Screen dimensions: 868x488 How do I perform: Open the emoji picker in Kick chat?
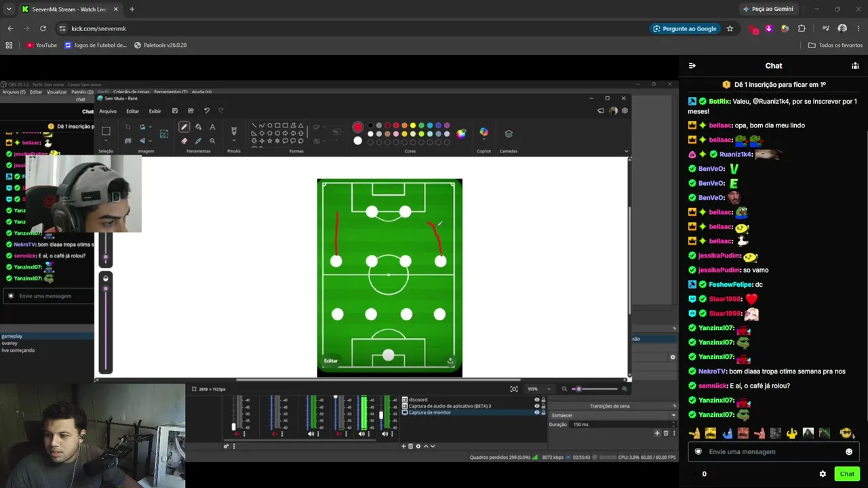(849, 451)
